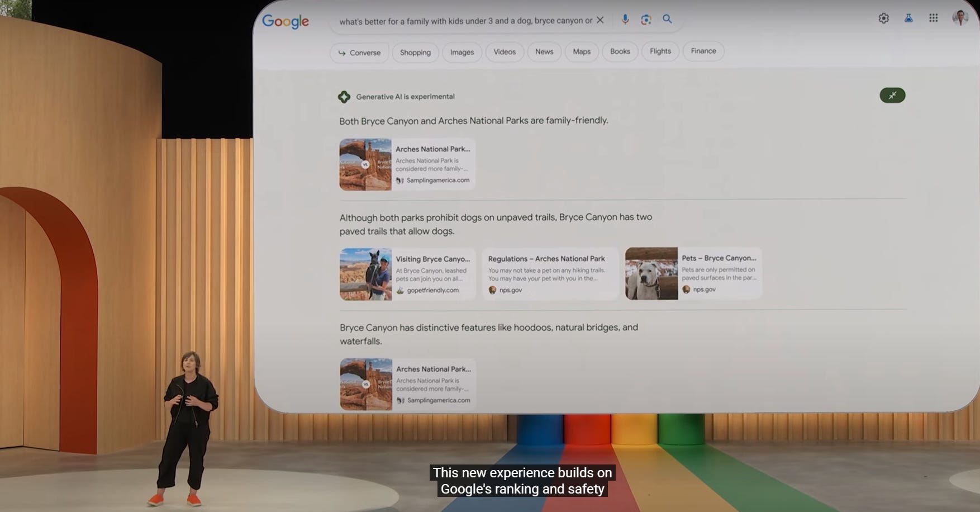The height and width of the screenshot is (512, 980).
Task: Submit search with the magnifying glass icon
Action: tap(667, 19)
